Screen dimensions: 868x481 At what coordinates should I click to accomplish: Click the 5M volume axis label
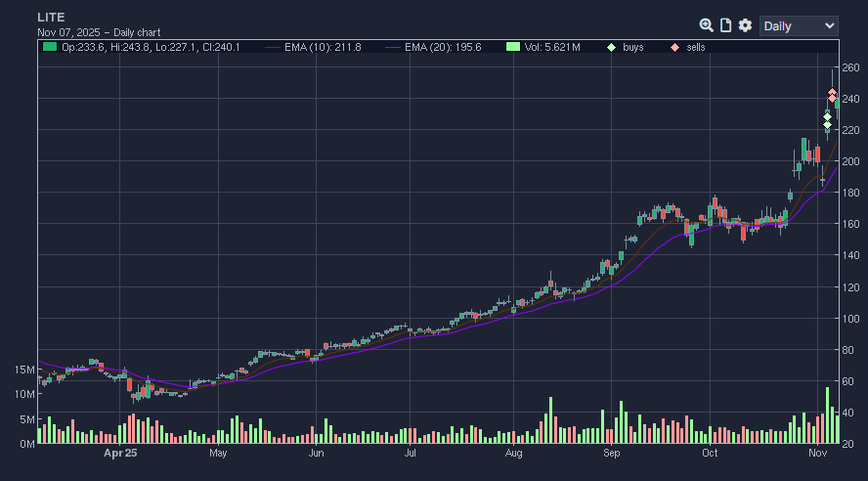coord(27,419)
